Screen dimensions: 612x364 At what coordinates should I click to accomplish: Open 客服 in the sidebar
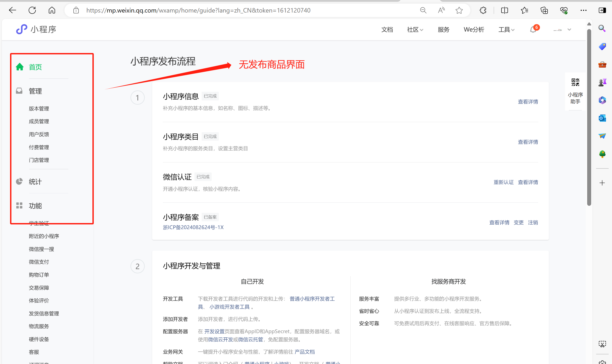(x=34, y=352)
